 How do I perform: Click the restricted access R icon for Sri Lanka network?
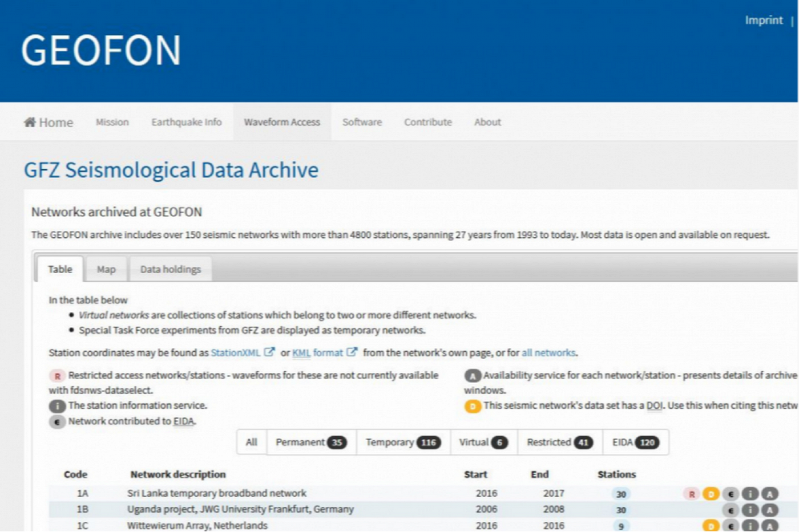[692, 494]
